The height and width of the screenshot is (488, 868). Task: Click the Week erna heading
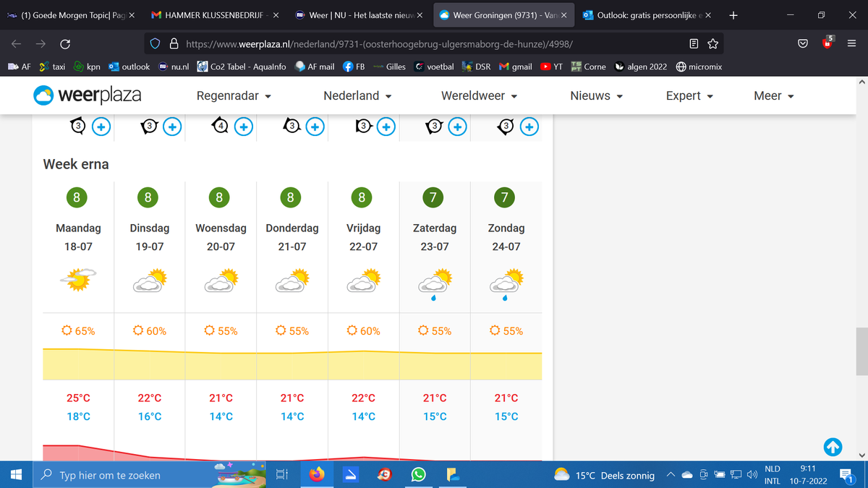pos(76,164)
